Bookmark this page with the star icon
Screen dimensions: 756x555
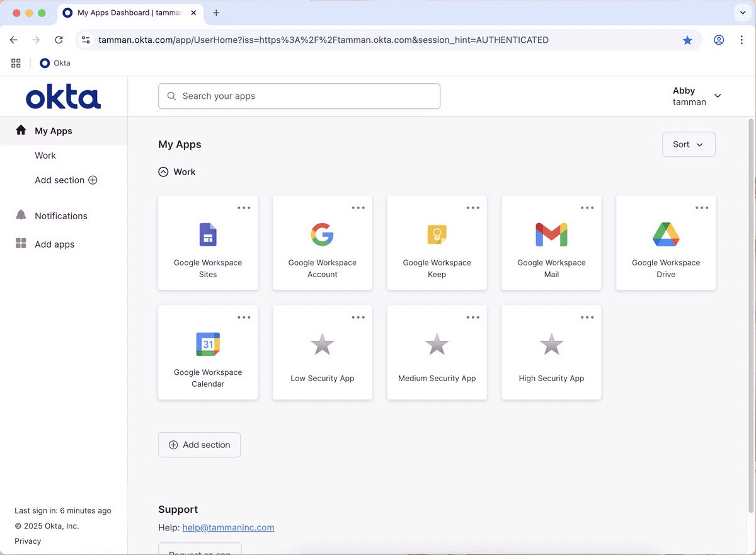click(687, 40)
